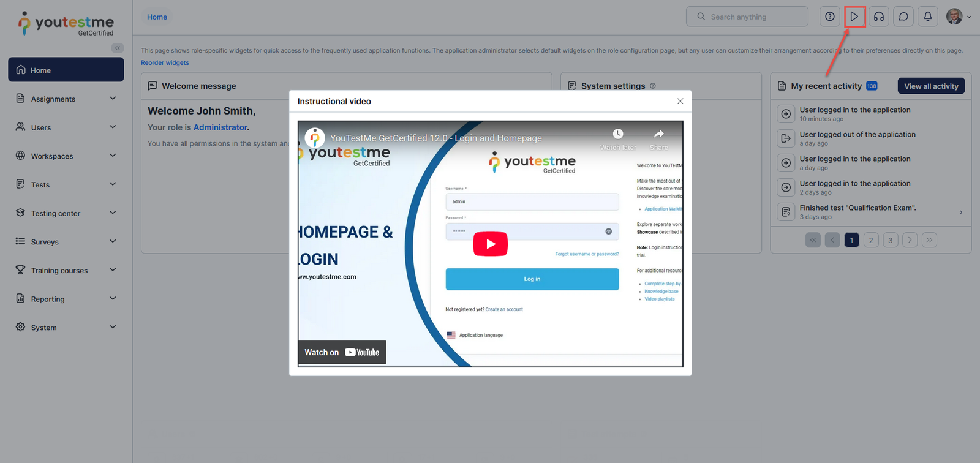
Task: Click the headset support icon
Action: [x=878, y=17]
